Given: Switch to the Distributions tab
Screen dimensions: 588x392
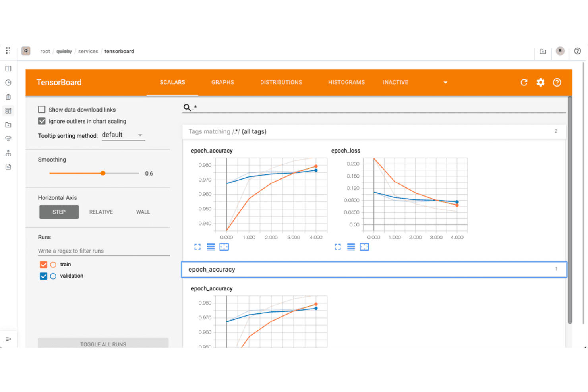Looking at the screenshot, I should [x=281, y=82].
